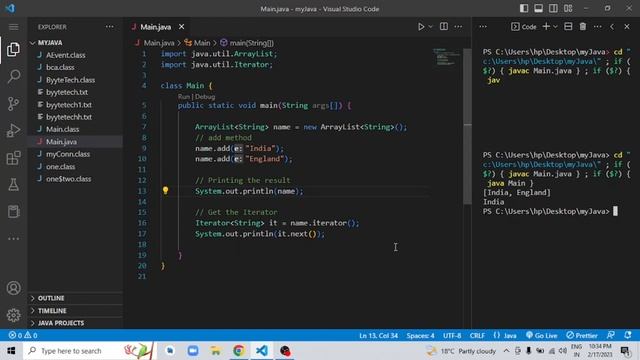Open the new terminal launch profile dropdown
640x360 pixels.
point(555,27)
